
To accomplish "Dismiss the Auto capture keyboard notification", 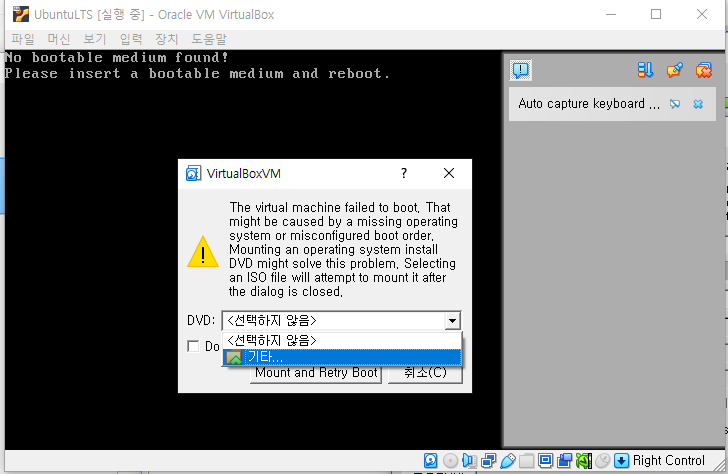I will [x=698, y=104].
